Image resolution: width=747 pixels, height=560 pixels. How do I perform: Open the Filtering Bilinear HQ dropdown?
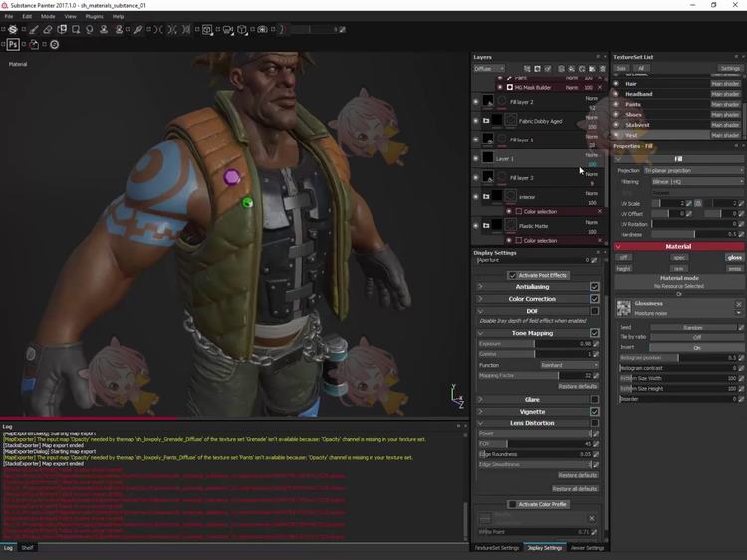point(697,181)
